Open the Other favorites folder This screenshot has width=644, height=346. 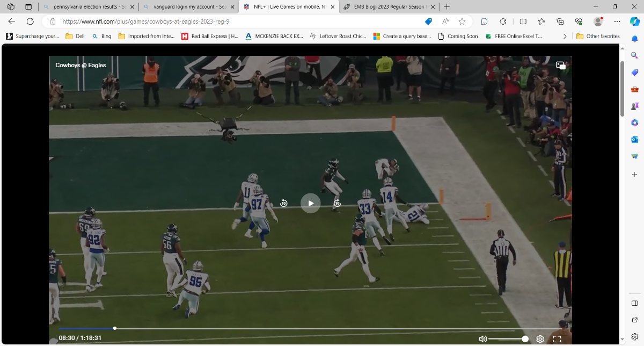(x=597, y=37)
